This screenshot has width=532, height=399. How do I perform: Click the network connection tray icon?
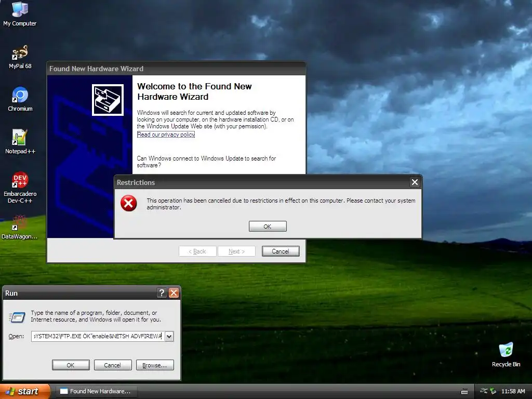484,391
